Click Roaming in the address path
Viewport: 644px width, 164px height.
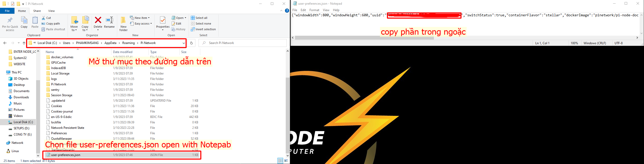click(x=129, y=43)
